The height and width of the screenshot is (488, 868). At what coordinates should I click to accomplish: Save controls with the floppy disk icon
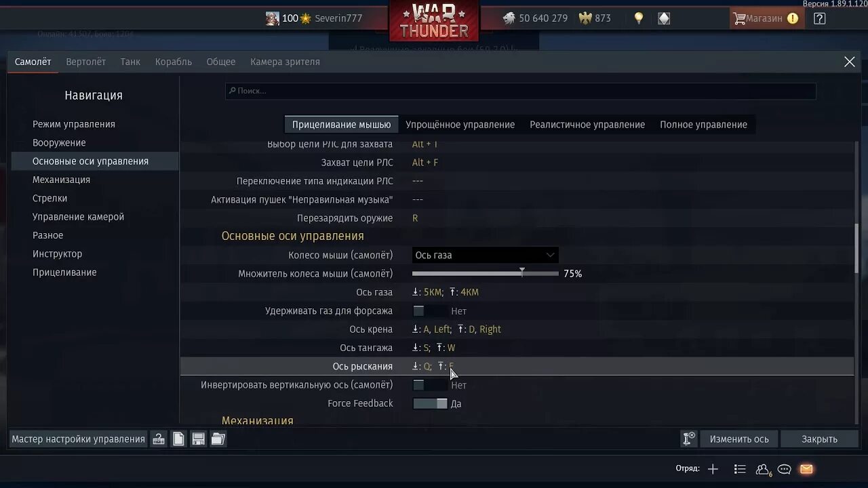click(198, 439)
